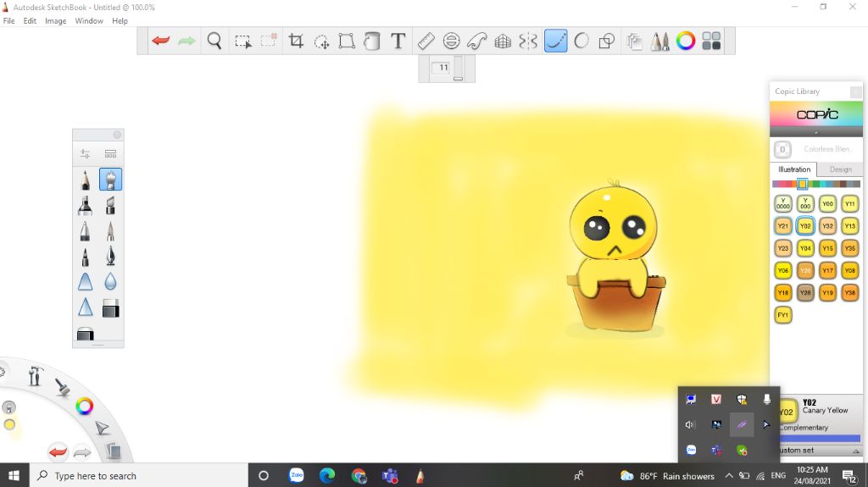Choose the water drop Smear brush
Viewport: 868px width, 487px height.
(x=111, y=282)
